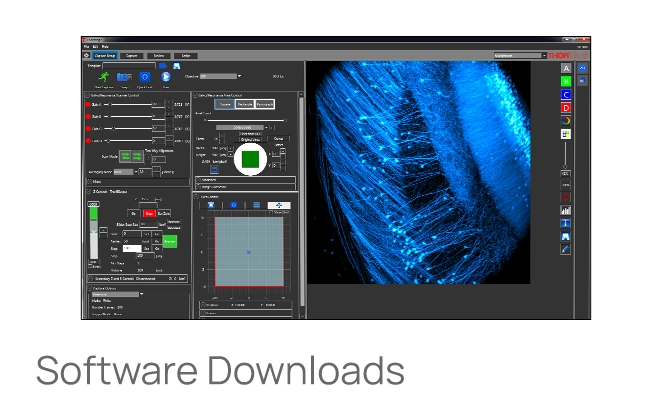Toggle the red Gain B channel indicator
The image size is (672, 420).
coord(88,117)
